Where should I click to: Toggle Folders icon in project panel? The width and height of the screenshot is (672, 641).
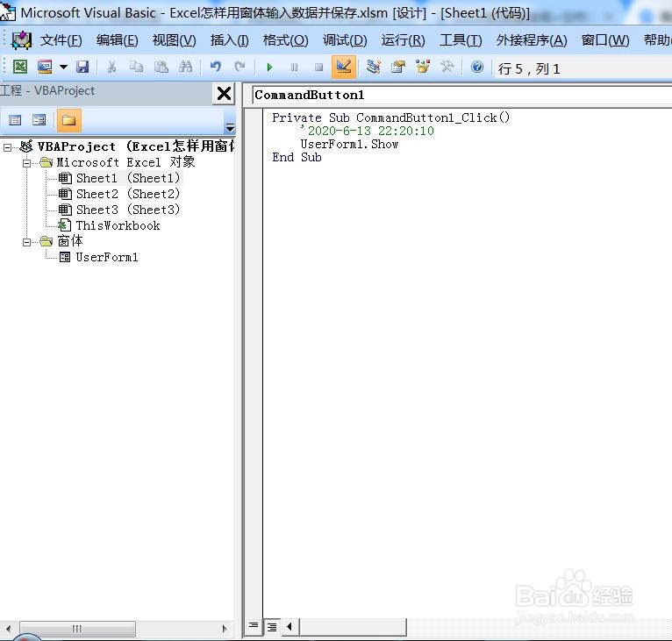click(69, 120)
